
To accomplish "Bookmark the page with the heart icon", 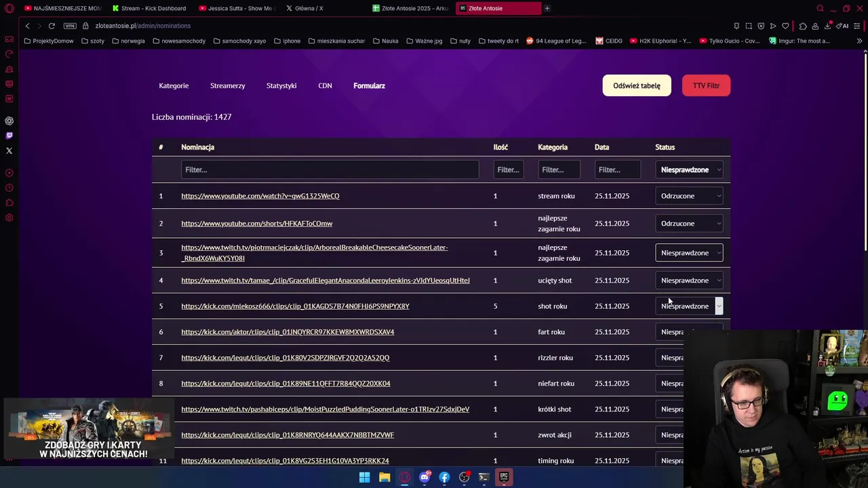I will [785, 26].
